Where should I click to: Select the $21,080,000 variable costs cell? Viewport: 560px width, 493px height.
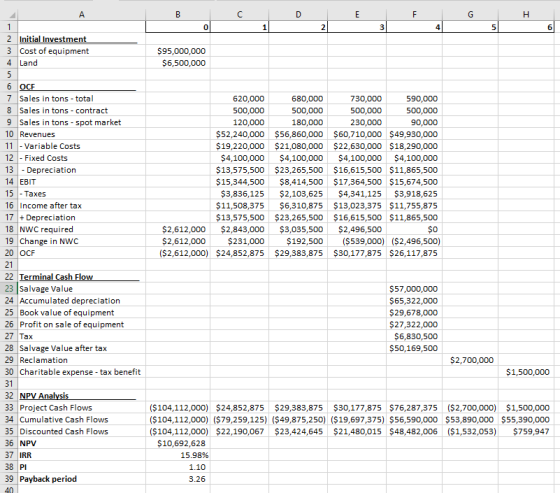(299, 146)
